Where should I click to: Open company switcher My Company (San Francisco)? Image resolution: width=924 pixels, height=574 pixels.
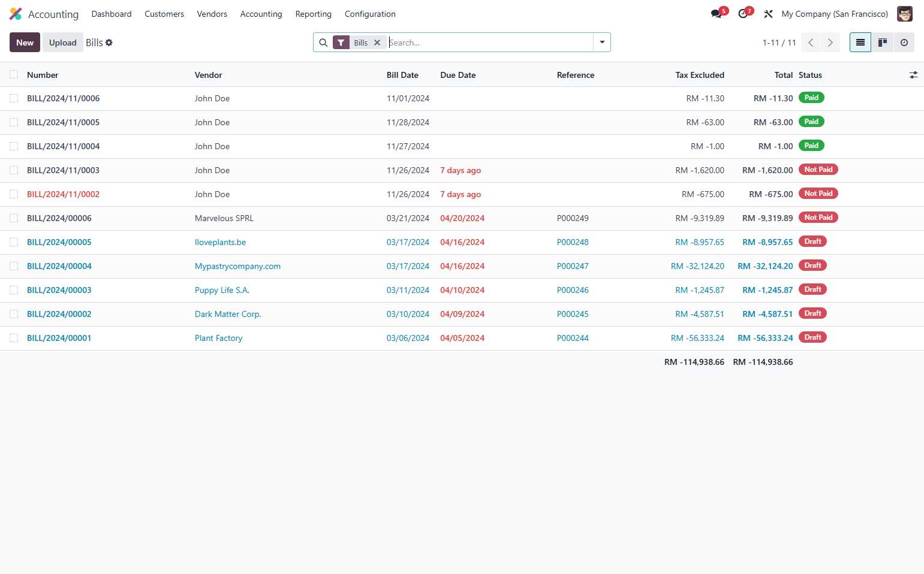coord(835,14)
